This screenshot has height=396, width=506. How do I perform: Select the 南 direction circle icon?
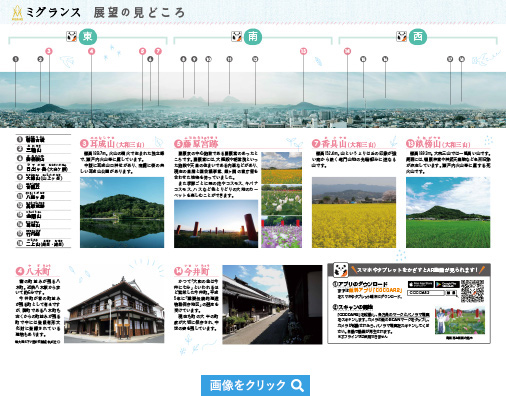(x=253, y=36)
